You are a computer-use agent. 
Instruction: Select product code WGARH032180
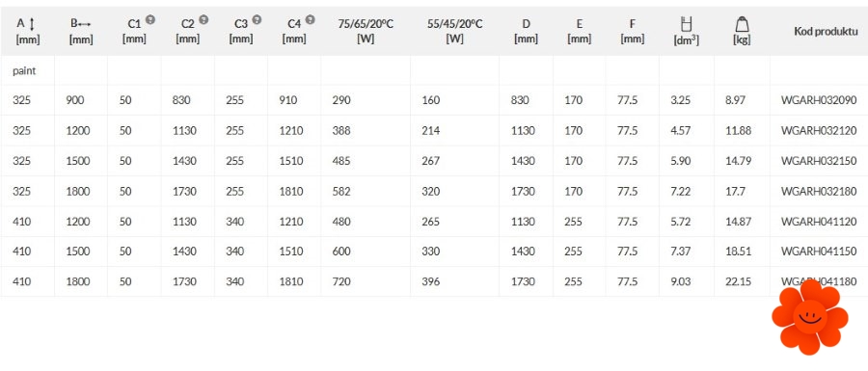pos(819,192)
